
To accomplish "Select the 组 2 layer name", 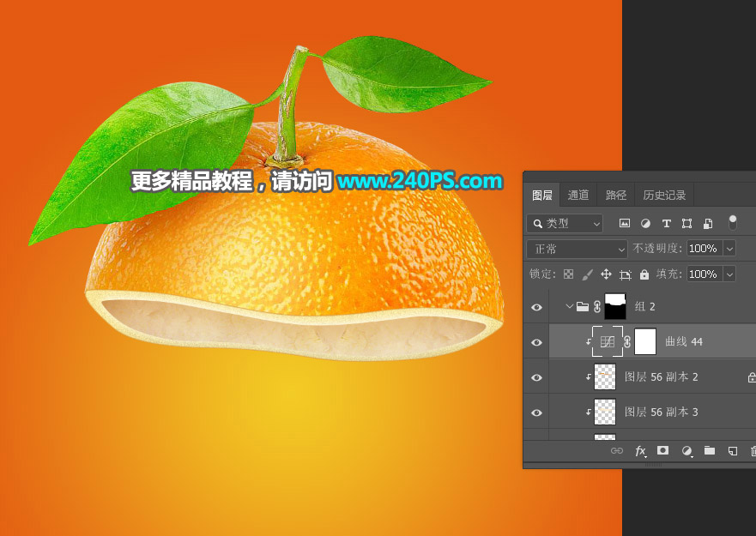I will (644, 306).
